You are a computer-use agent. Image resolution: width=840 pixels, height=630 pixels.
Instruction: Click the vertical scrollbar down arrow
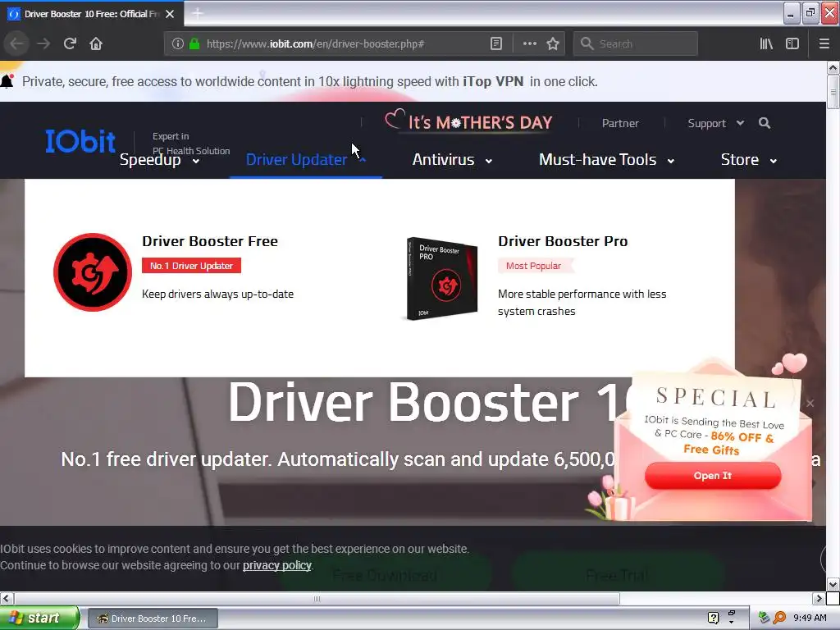833,584
